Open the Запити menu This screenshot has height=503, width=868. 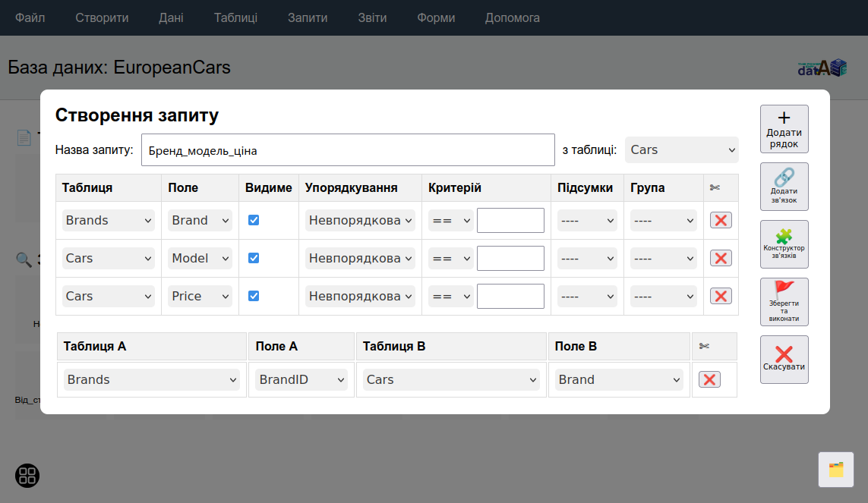click(x=308, y=17)
